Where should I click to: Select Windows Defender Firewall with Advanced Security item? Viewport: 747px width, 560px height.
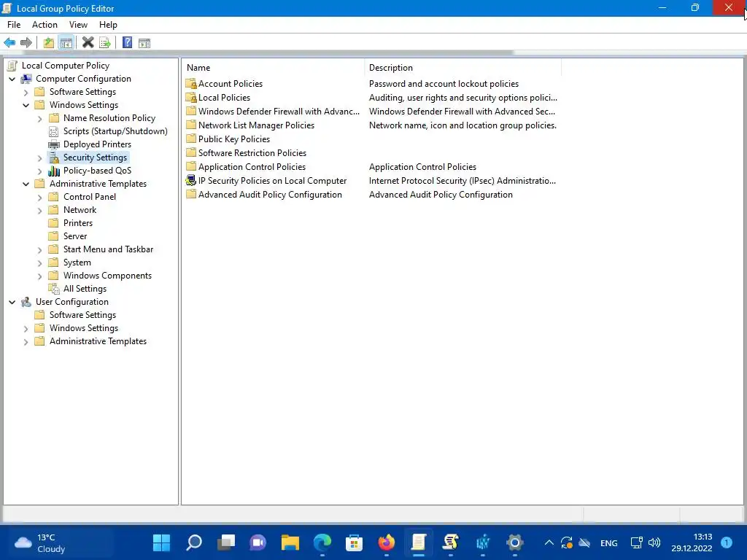click(x=279, y=112)
